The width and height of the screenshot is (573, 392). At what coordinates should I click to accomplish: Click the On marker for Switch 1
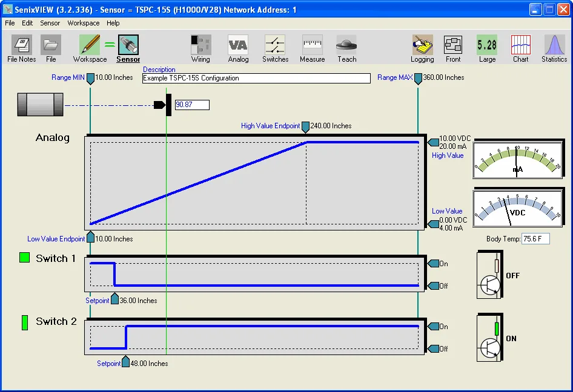pyautogui.click(x=432, y=263)
